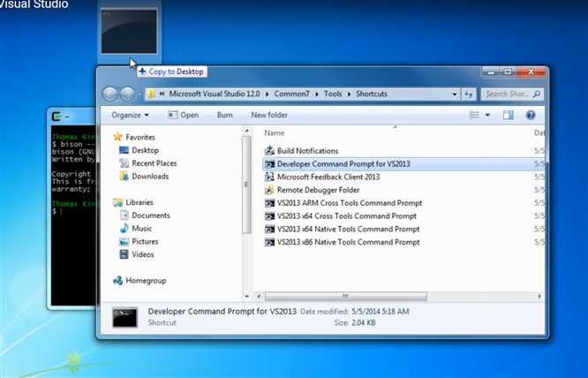This screenshot has height=378, width=588.
Task: Sort by the Name column header
Action: pos(274,132)
